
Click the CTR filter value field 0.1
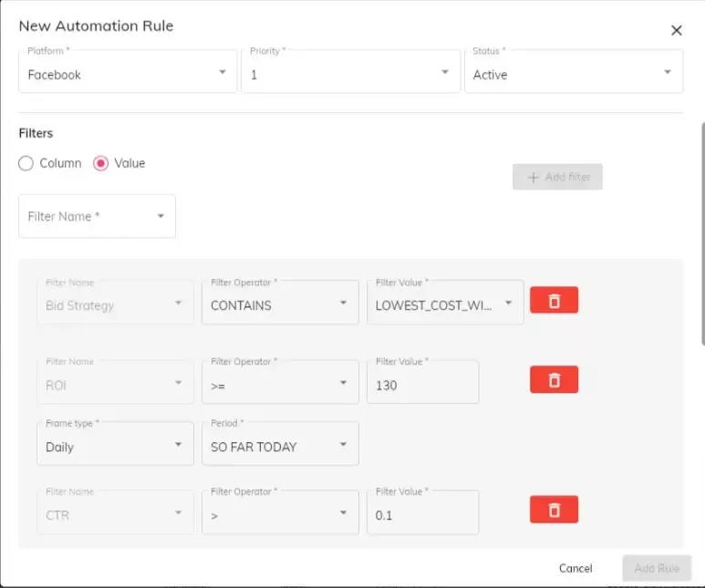(x=421, y=515)
